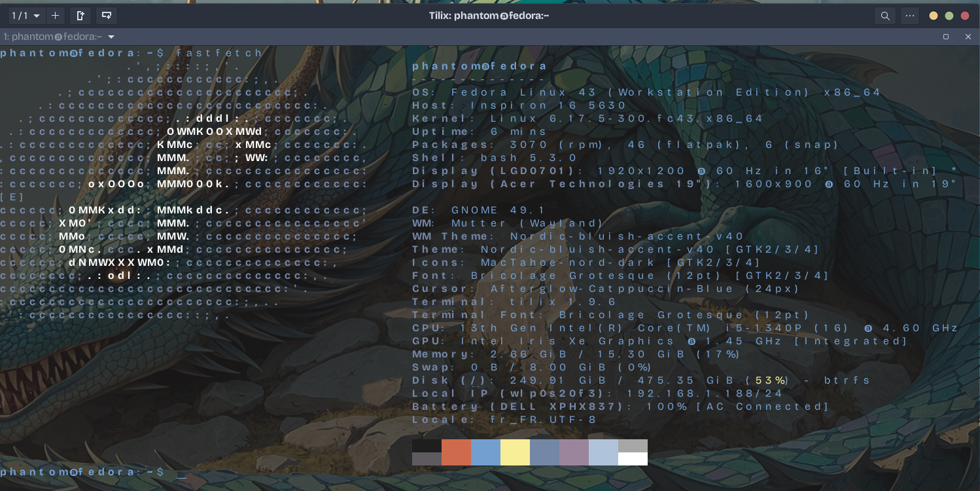Click the terminal title label 1: phantom@fedora:~

coord(52,37)
